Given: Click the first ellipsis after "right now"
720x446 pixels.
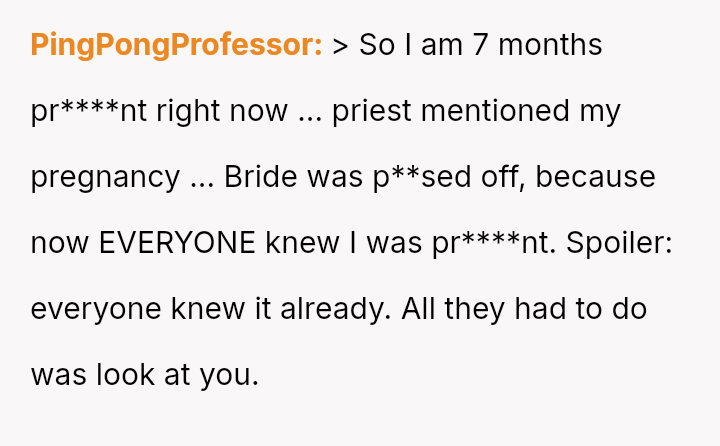Looking at the screenshot, I should click(309, 111).
